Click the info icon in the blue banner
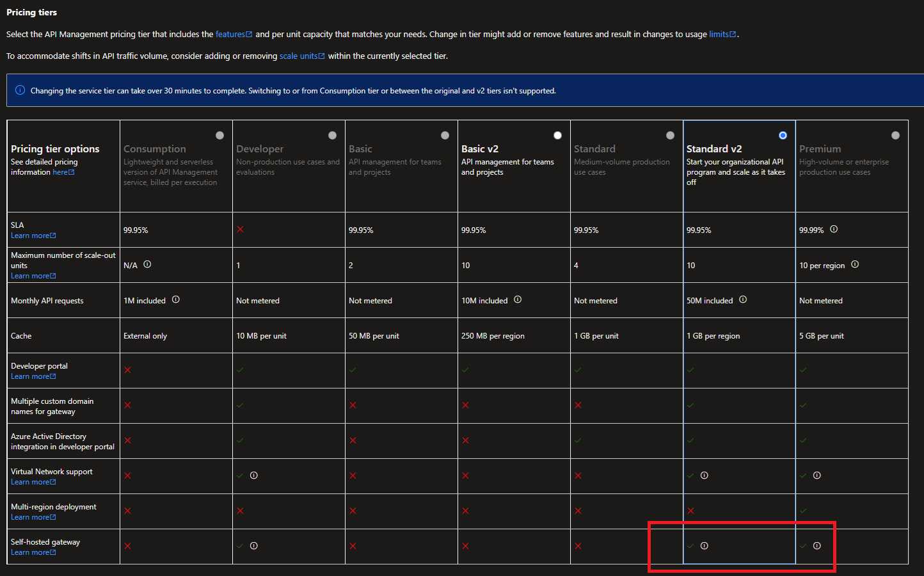 coord(20,90)
